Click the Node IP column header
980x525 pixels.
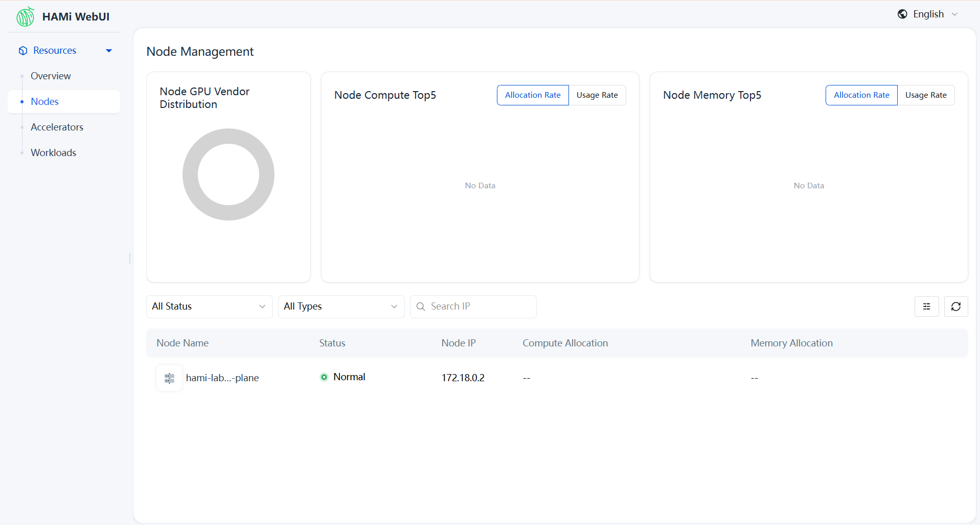pos(459,343)
